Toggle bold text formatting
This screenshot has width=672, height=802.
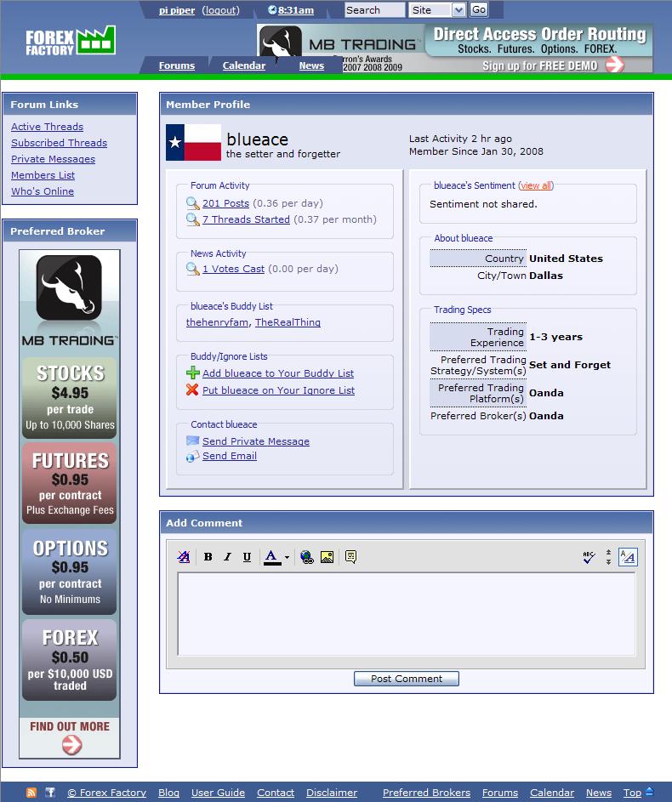click(x=208, y=556)
